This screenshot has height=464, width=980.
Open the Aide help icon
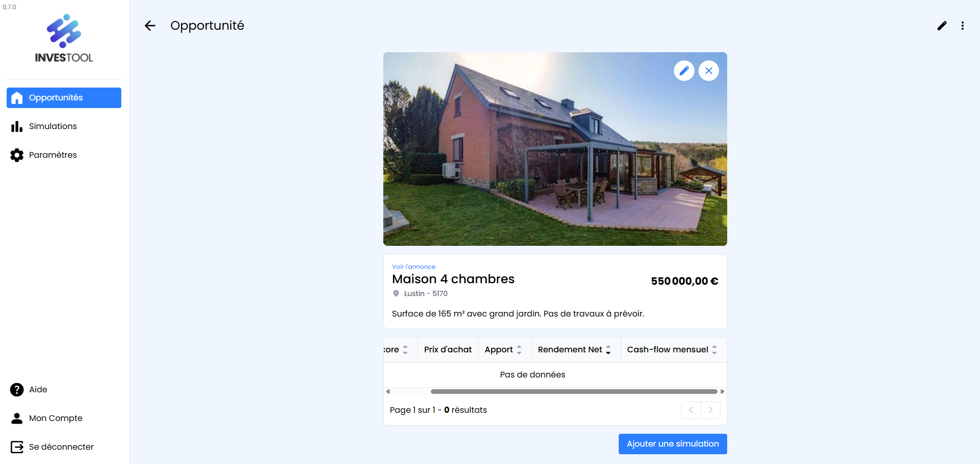(17, 390)
